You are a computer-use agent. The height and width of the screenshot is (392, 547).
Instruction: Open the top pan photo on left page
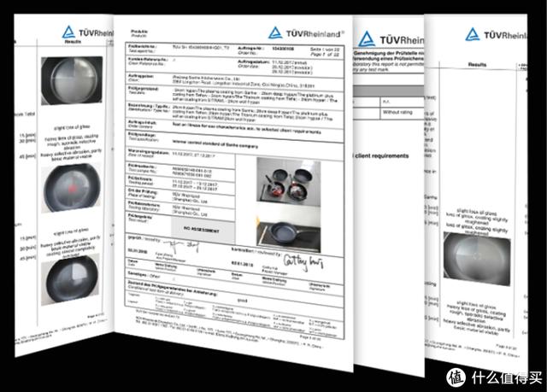tap(72, 80)
